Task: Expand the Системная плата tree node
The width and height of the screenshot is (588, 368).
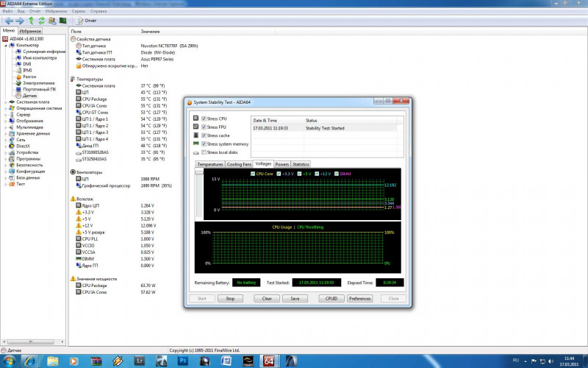Action: click(6, 102)
